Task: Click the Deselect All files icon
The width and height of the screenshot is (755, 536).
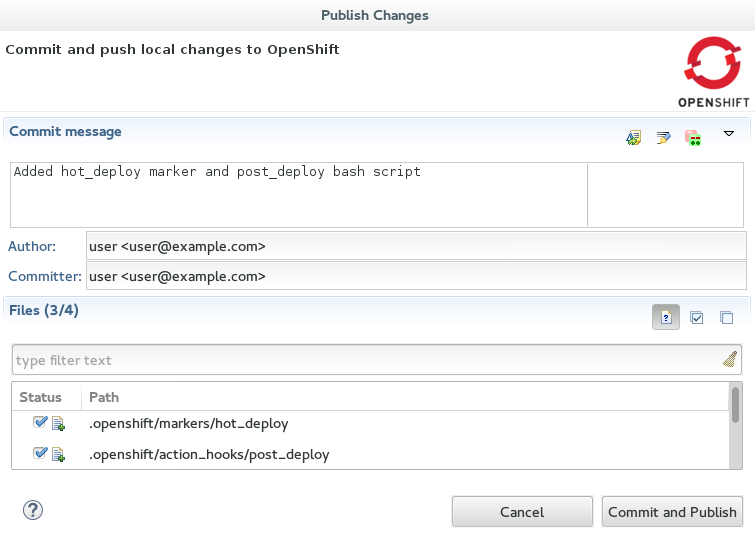Action: click(726, 317)
